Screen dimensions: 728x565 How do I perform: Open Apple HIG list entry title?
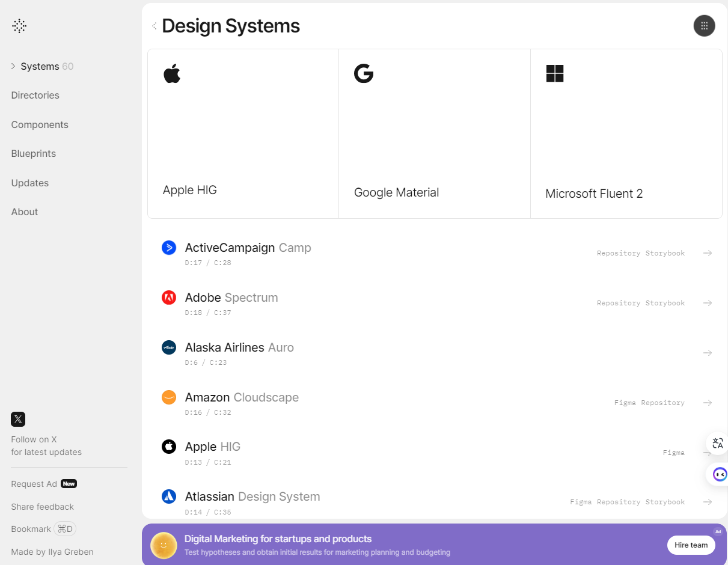(x=213, y=447)
